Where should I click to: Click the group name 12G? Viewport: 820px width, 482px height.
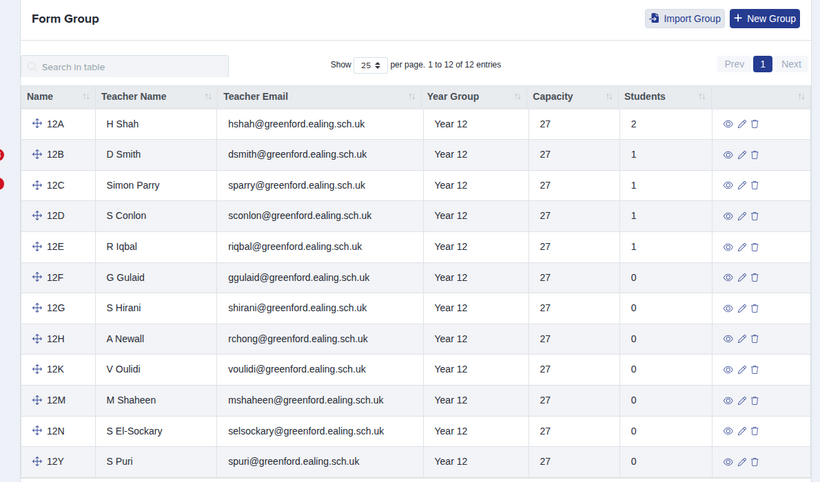point(56,308)
